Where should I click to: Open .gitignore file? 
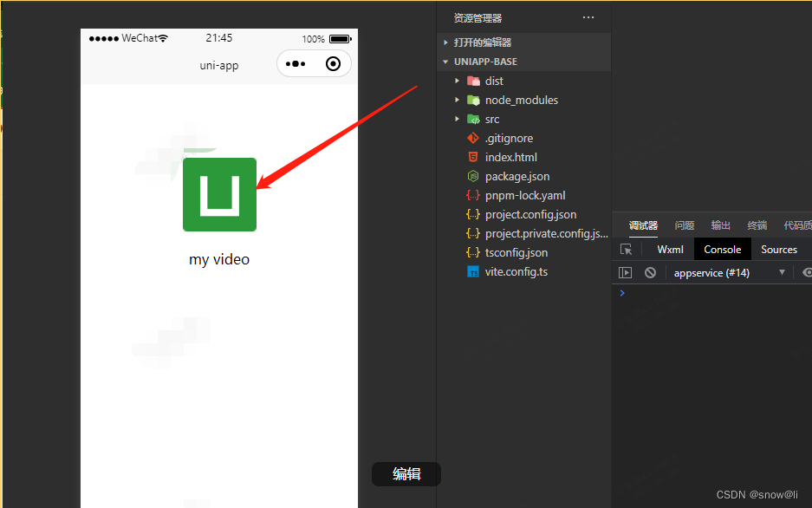coord(509,138)
